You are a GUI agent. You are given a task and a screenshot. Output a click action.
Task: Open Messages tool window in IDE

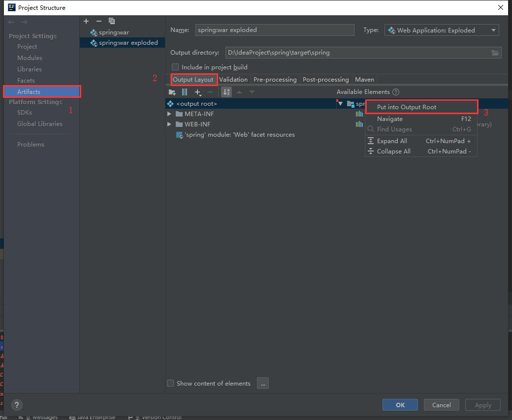click(x=38, y=417)
